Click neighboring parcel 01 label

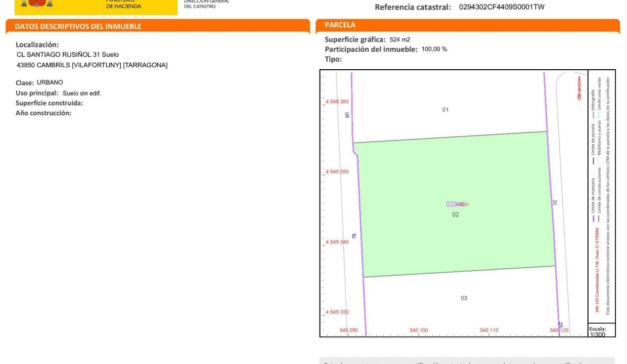click(x=445, y=110)
